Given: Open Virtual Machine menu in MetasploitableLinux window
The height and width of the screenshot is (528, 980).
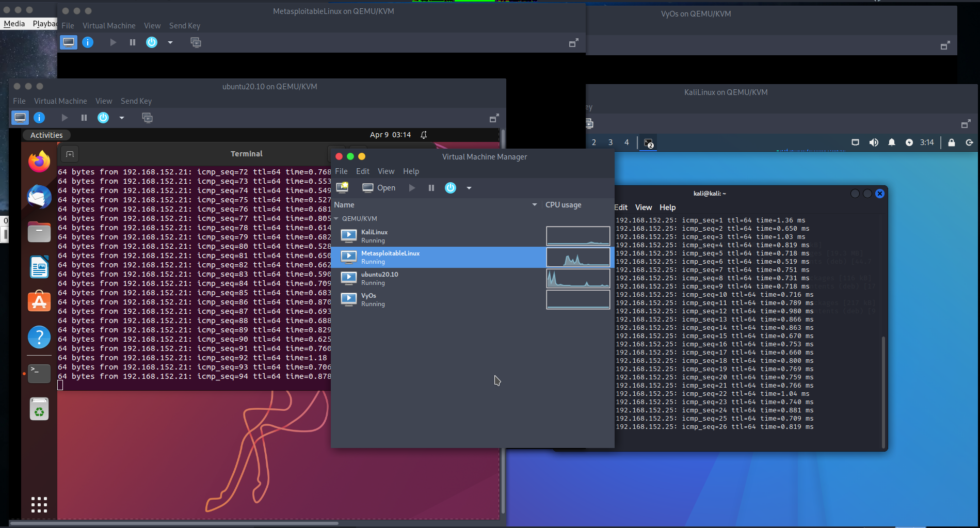Looking at the screenshot, I should click(x=109, y=26).
